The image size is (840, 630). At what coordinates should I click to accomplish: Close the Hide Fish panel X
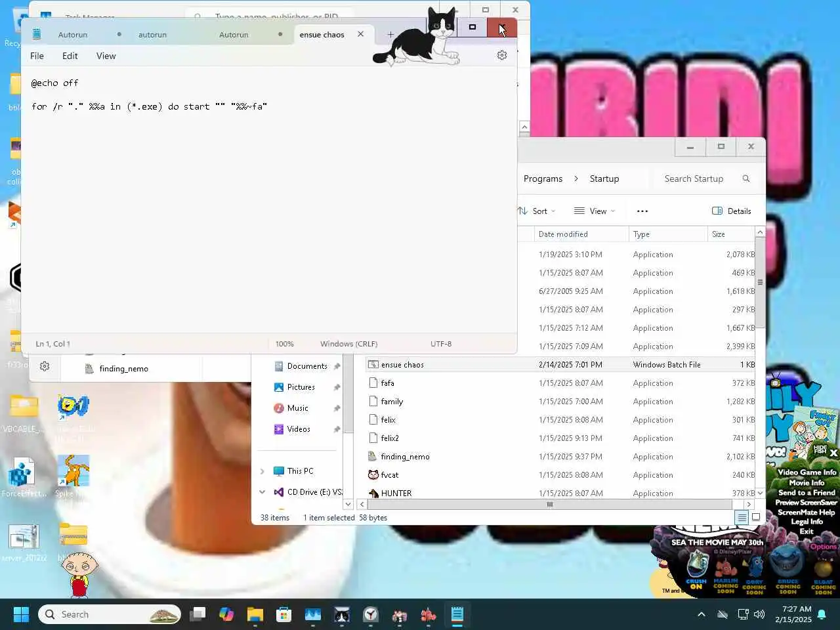[x=833, y=453]
